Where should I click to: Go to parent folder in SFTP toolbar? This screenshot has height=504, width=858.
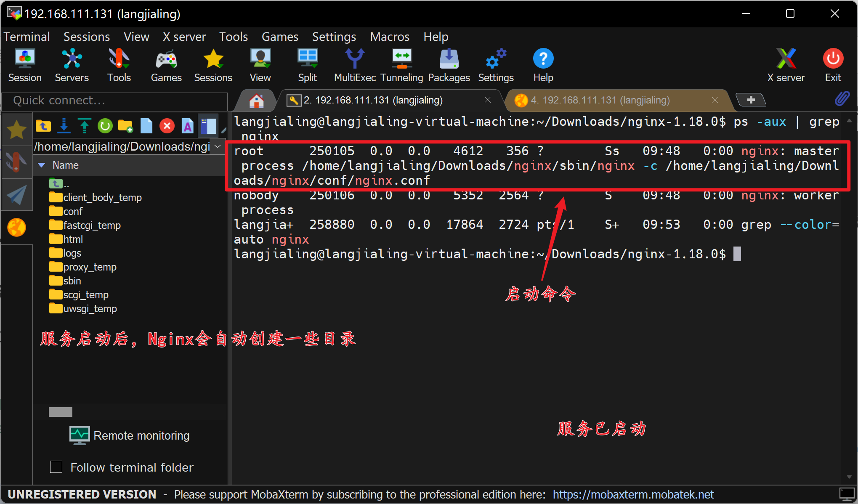tap(43, 126)
